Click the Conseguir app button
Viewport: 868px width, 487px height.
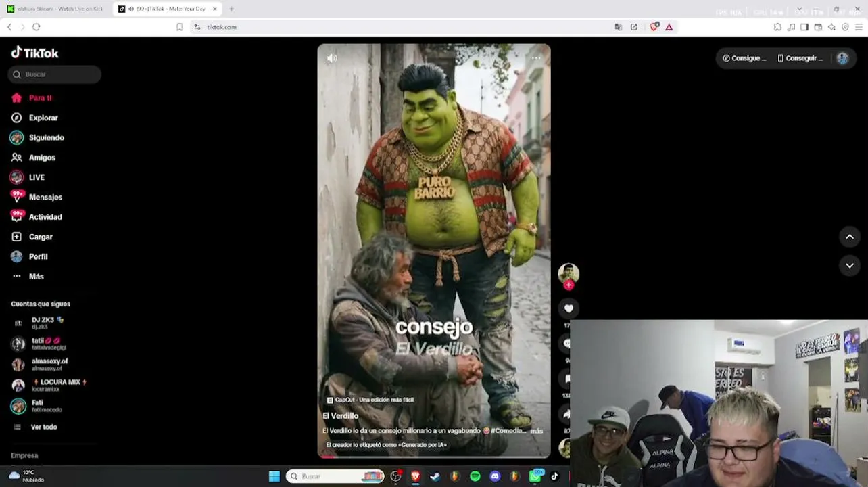click(800, 58)
